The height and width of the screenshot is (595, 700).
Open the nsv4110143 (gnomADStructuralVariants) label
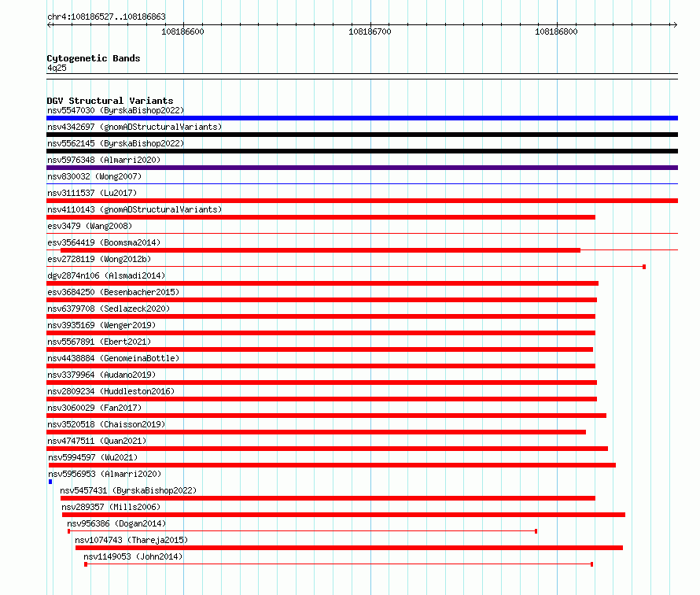pos(134,209)
